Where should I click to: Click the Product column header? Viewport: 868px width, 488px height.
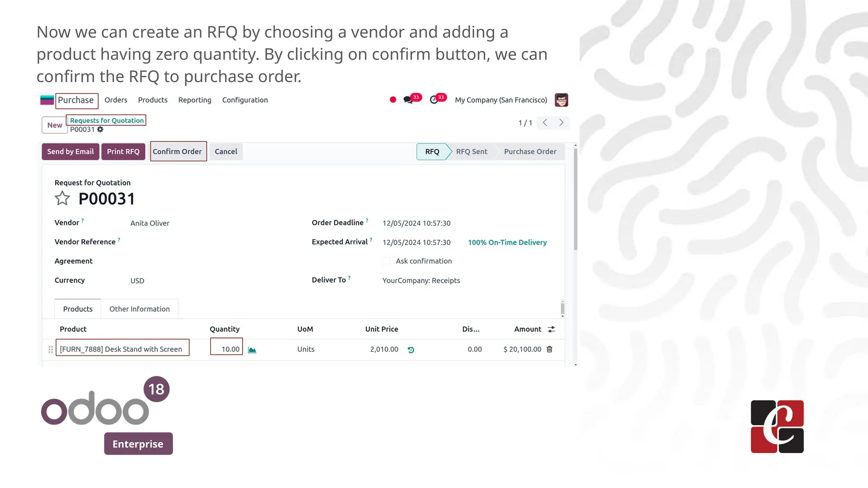coord(73,329)
